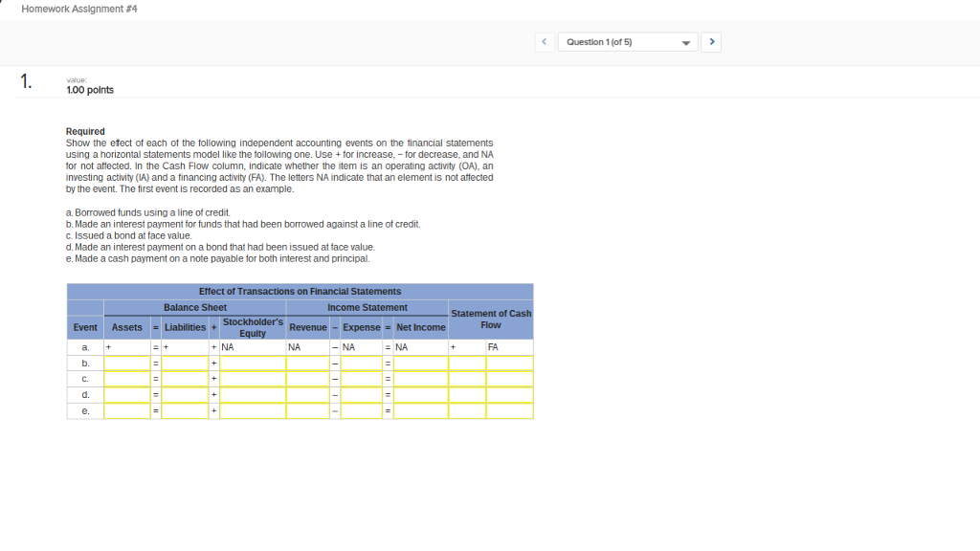Click the Expense cell for event b
The width and height of the screenshot is (980, 551).
pyautogui.click(x=361, y=363)
